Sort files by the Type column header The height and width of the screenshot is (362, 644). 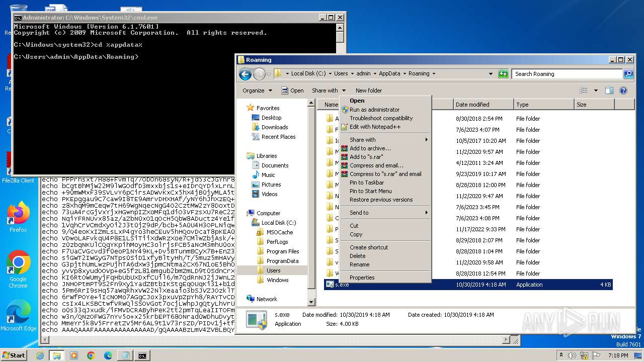(544, 105)
